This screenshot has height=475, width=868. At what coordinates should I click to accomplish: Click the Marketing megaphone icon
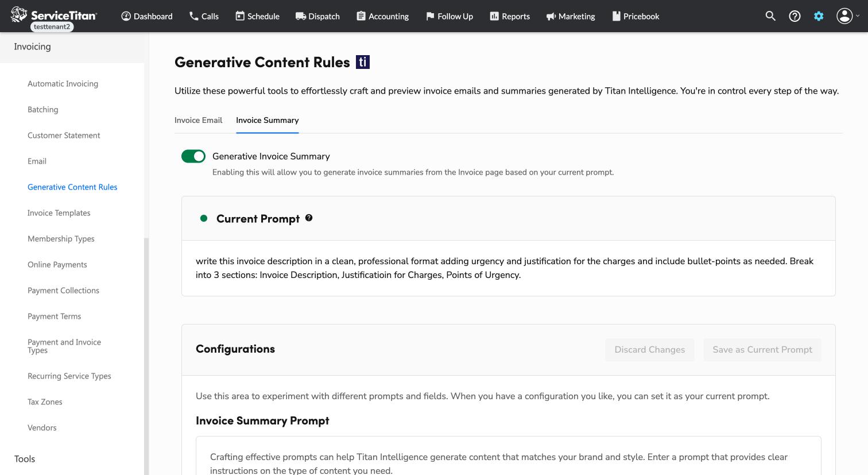551,16
